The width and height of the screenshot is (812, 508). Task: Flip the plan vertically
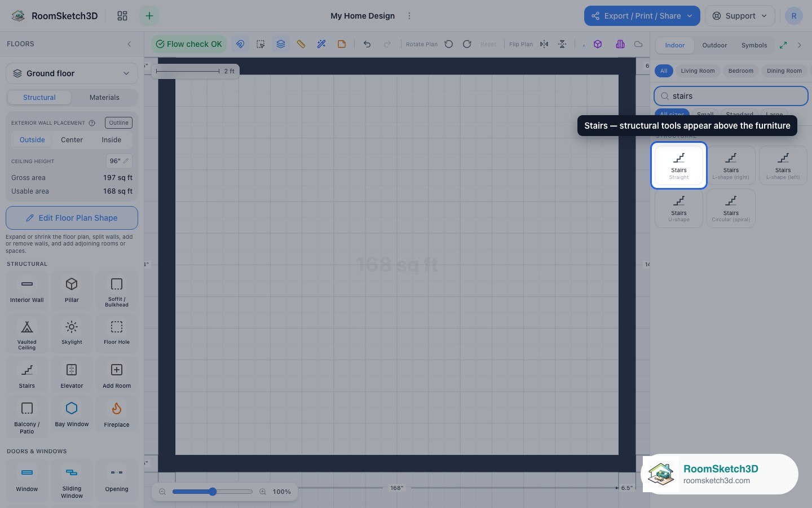pyautogui.click(x=562, y=44)
